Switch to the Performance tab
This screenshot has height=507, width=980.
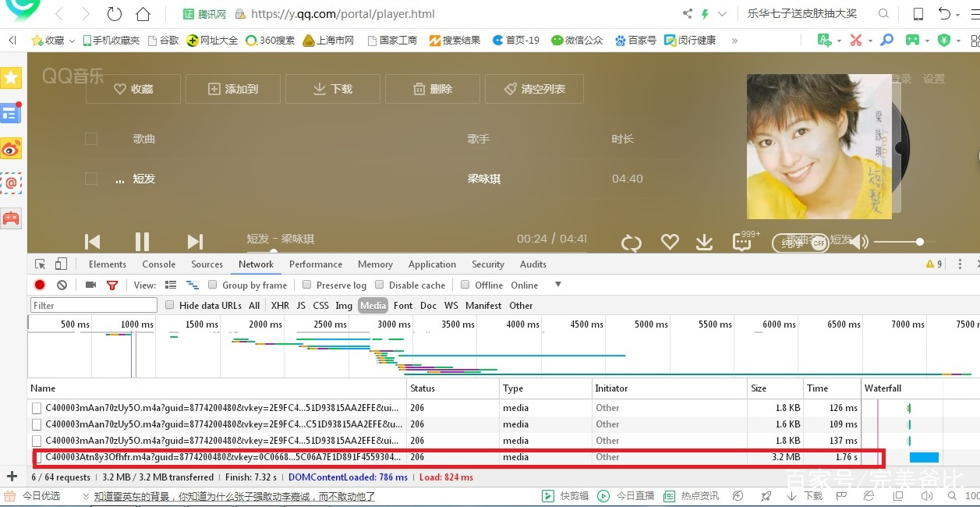pyautogui.click(x=316, y=264)
